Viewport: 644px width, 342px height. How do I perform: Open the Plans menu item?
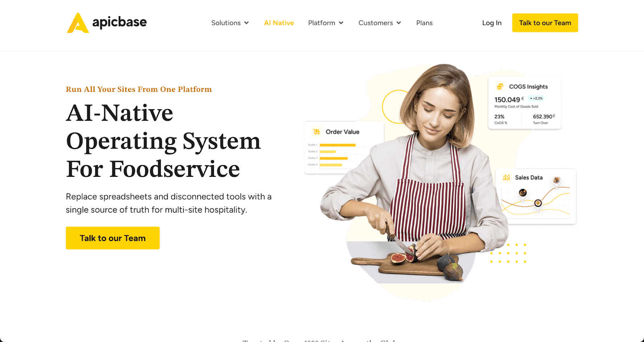[424, 23]
